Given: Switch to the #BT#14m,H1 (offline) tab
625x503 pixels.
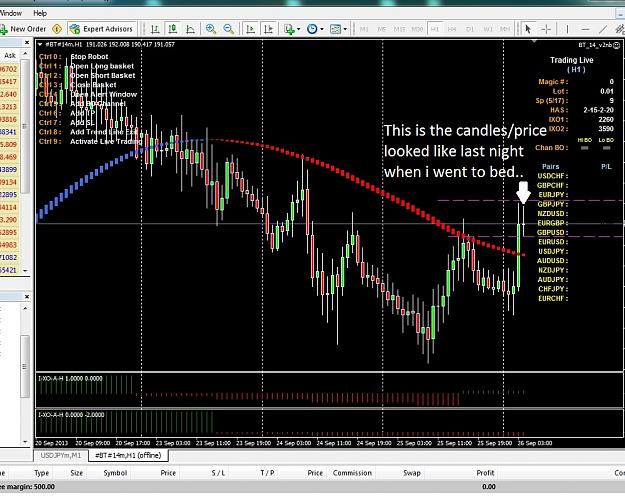Looking at the screenshot, I should click(x=128, y=455).
